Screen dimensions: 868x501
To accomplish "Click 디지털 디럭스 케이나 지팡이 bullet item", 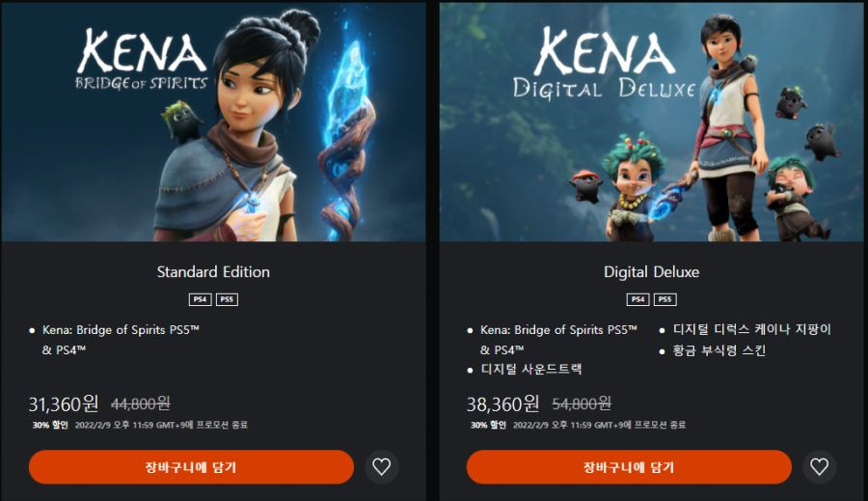I will coord(751,329).
